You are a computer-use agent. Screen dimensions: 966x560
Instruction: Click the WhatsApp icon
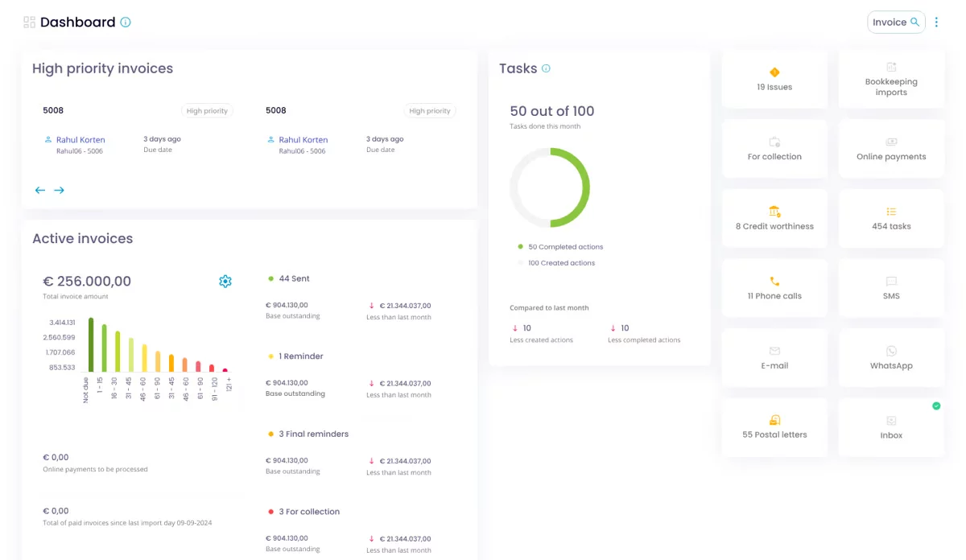point(891,351)
